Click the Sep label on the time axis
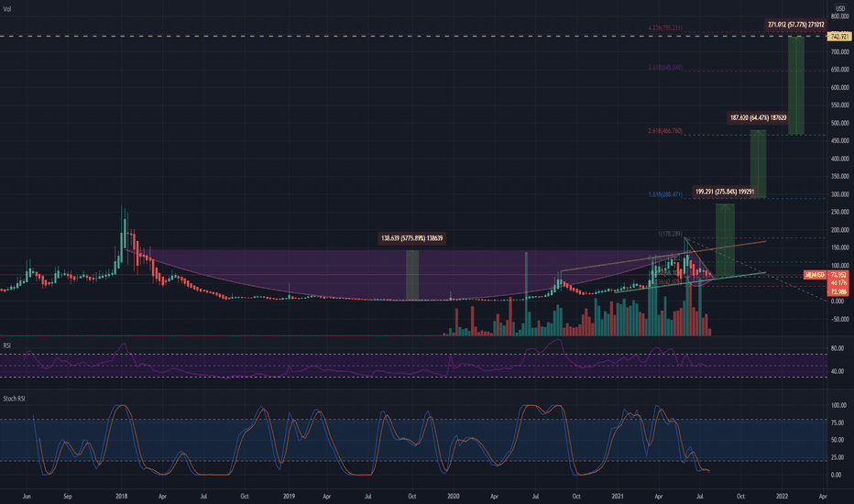This screenshot has width=854, height=504. (x=68, y=497)
